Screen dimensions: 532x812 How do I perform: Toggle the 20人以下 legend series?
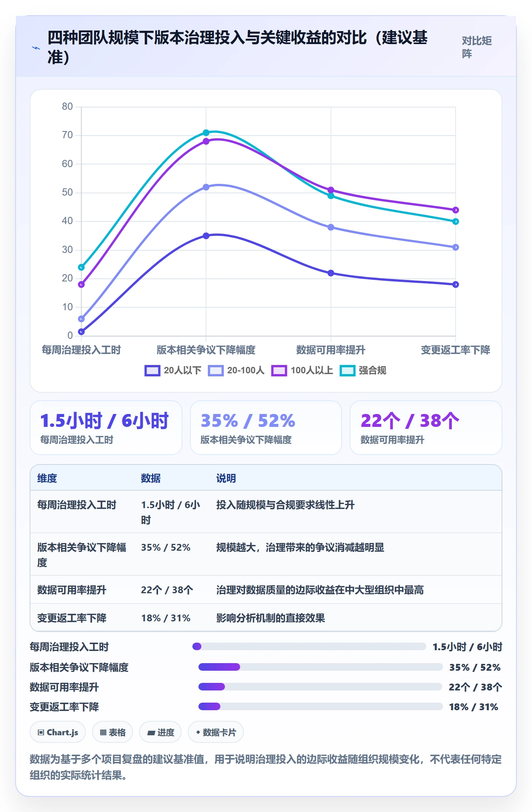173,370
